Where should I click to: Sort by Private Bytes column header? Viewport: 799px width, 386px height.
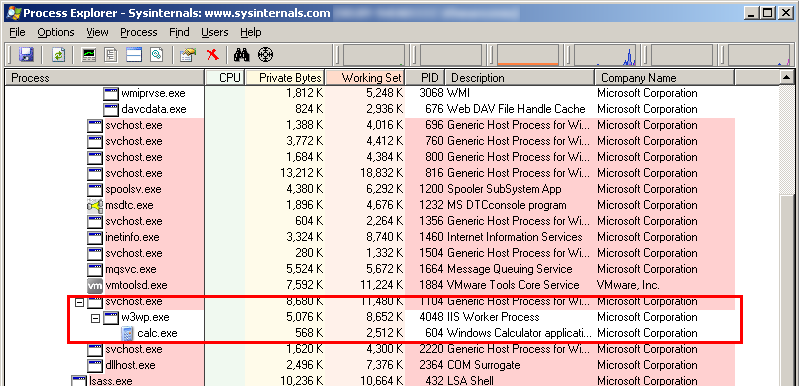pyautogui.click(x=285, y=78)
